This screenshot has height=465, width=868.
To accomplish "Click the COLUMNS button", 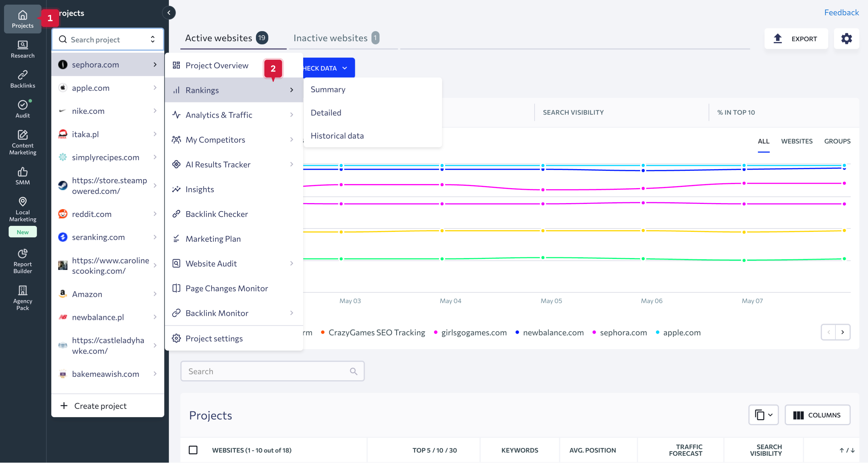I will (x=817, y=415).
